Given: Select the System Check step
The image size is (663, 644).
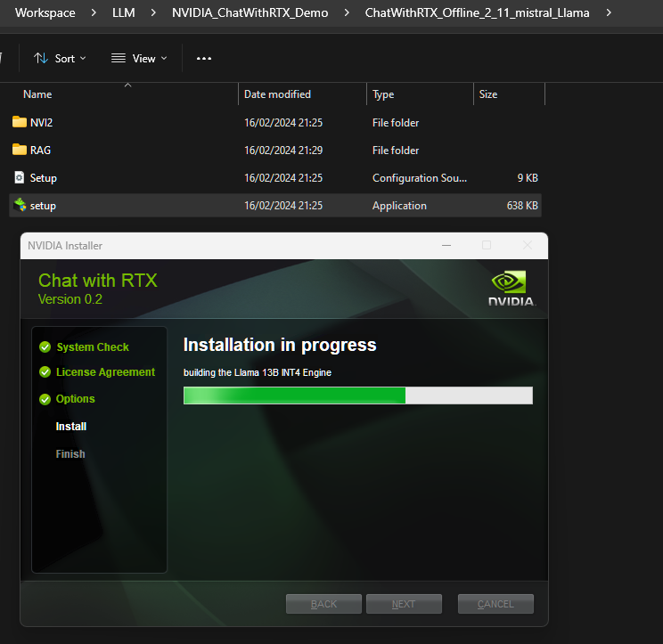Looking at the screenshot, I should click(x=93, y=346).
